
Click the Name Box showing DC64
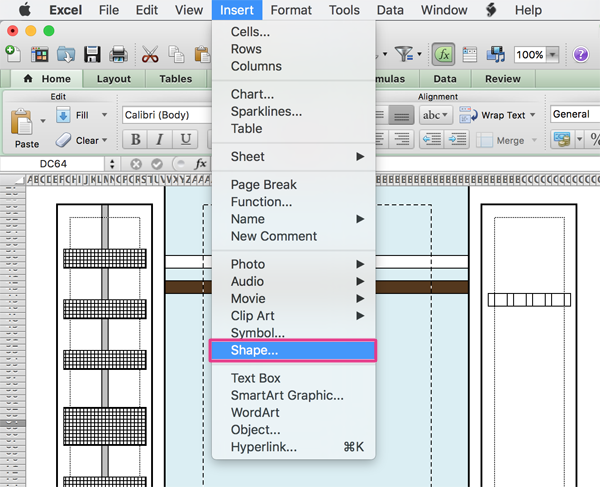[x=53, y=164]
